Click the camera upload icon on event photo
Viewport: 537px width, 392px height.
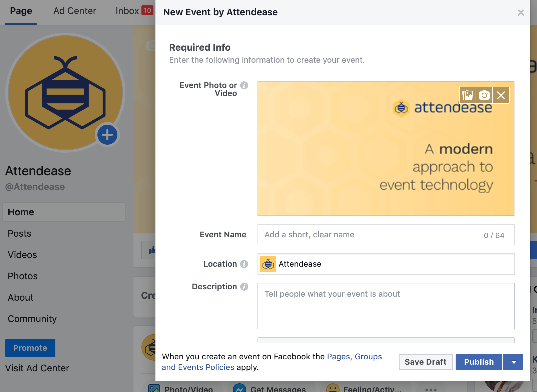pos(484,95)
